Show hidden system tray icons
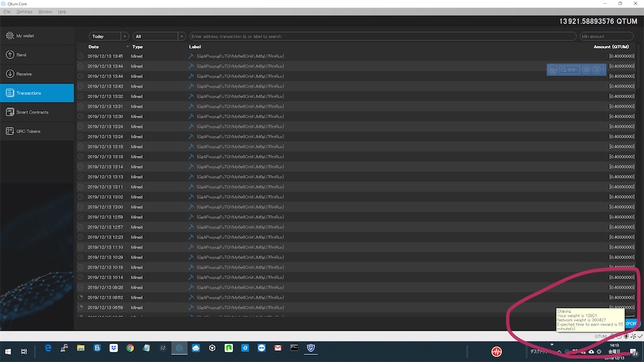The image size is (644, 362). coord(559,351)
